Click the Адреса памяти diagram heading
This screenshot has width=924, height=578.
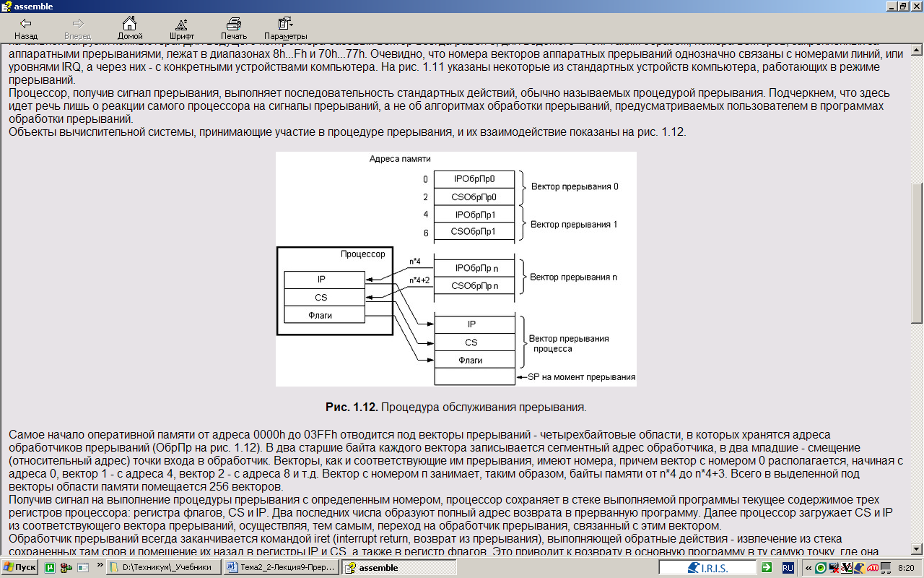click(401, 158)
